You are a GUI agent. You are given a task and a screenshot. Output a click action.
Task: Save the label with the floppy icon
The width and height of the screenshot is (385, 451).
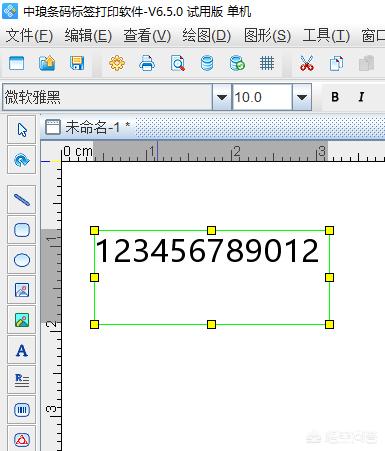[x=77, y=63]
